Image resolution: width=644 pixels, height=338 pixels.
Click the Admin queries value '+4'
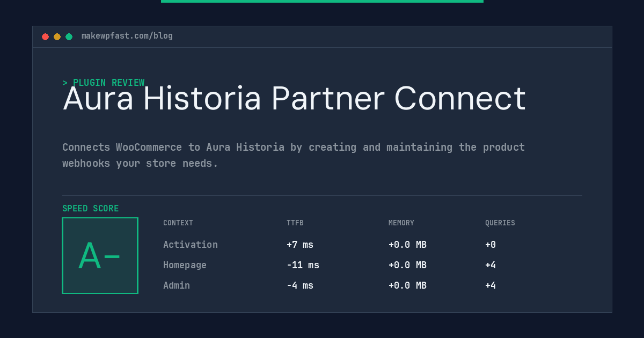[491, 285]
